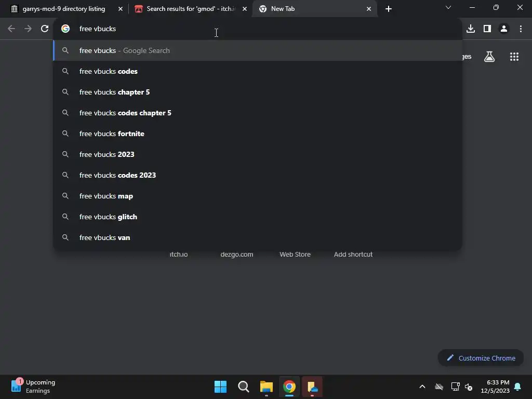Open Chrome three-dot menu
Image resolution: width=532 pixels, height=399 pixels.
[521, 29]
